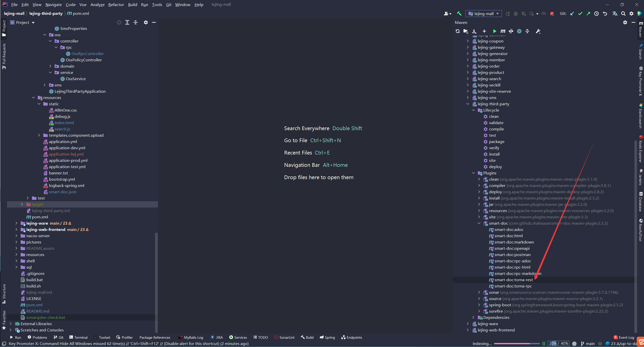Click Expand All icon in Project panel
644x347 pixels.
tap(127, 22)
